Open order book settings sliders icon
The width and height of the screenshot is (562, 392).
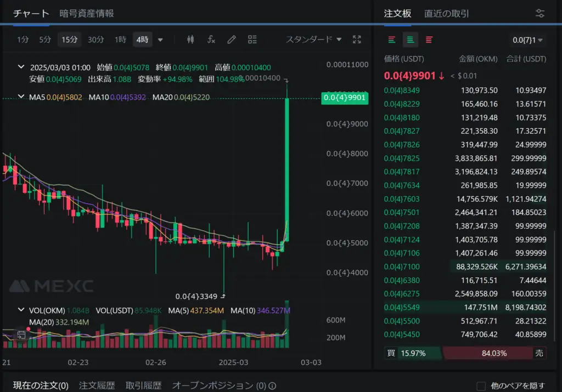click(540, 14)
